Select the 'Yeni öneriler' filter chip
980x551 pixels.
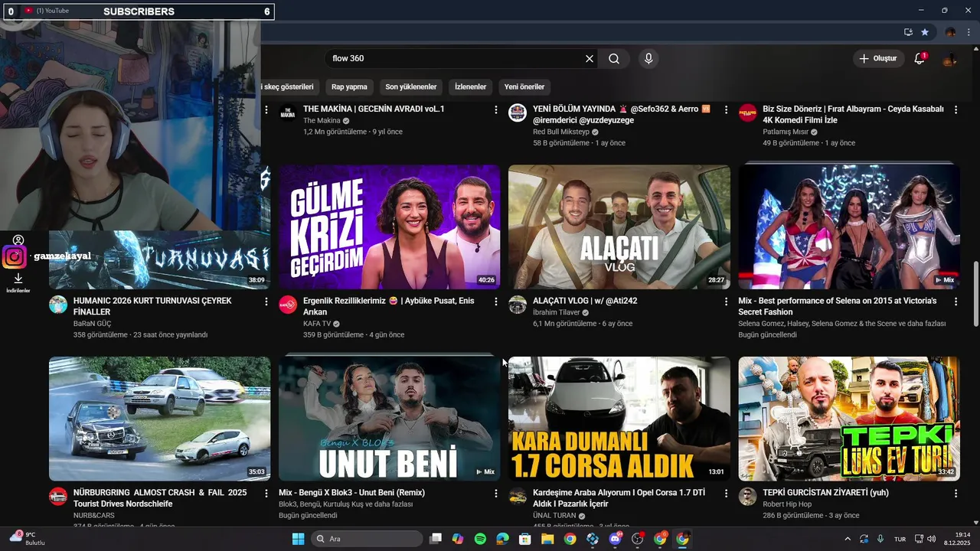click(x=524, y=86)
